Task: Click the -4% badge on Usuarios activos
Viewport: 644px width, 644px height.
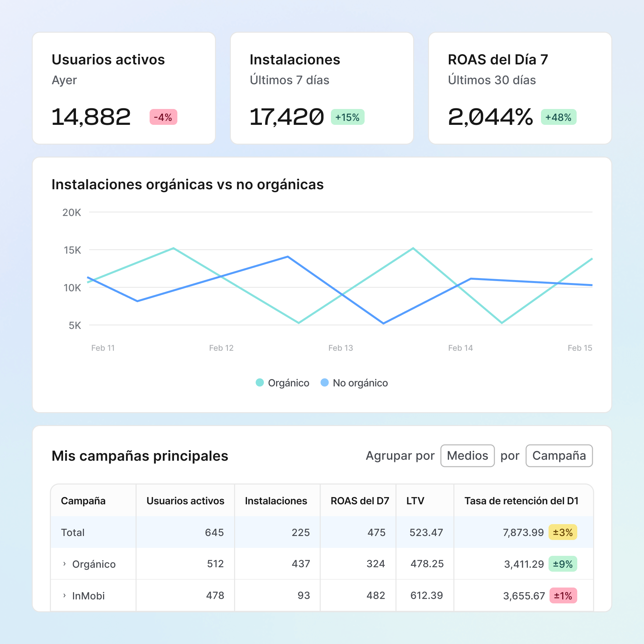Action: [x=163, y=117]
